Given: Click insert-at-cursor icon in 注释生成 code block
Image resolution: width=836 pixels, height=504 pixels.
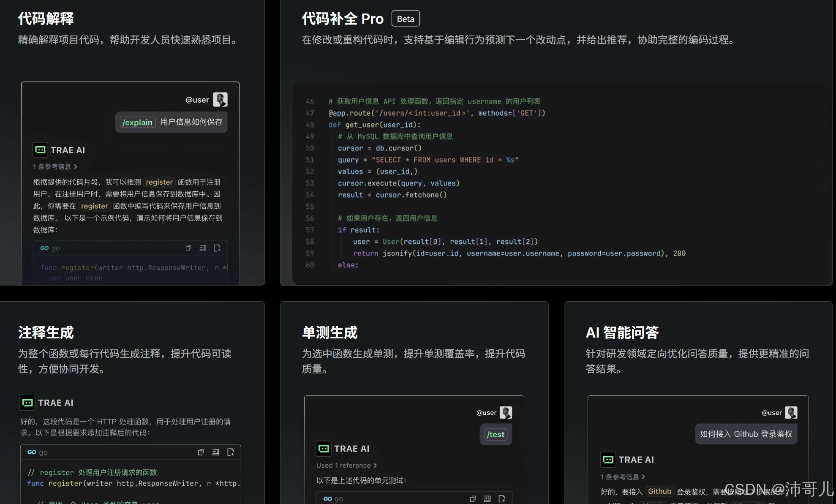Looking at the screenshot, I should pos(215,452).
